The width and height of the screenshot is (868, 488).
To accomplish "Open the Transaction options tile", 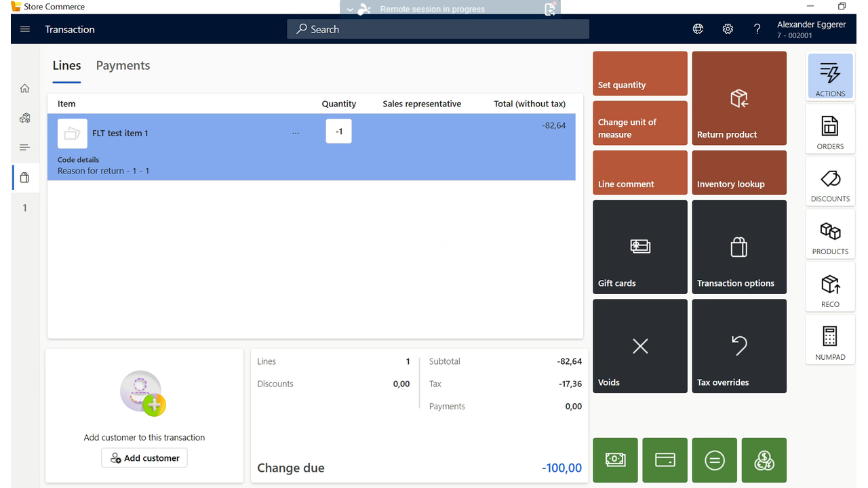I will click(x=739, y=247).
